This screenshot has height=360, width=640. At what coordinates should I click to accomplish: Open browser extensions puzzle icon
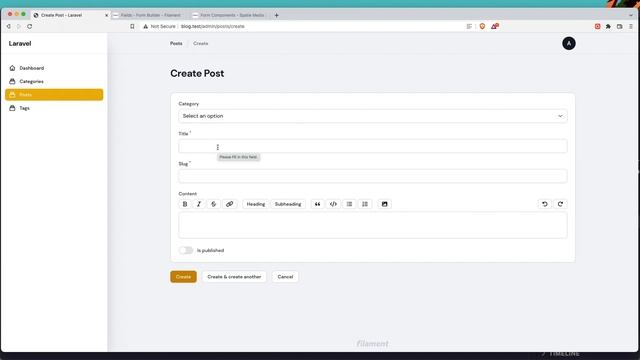click(608, 26)
